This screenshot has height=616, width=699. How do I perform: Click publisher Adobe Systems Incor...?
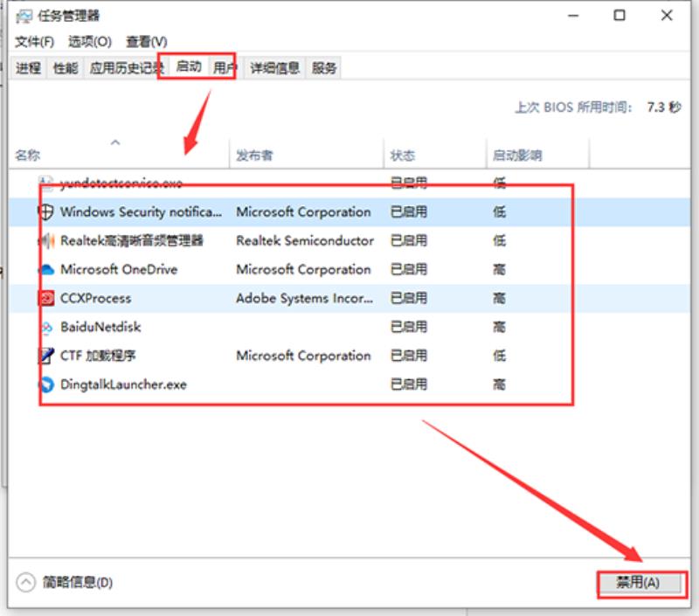click(304, 298)
